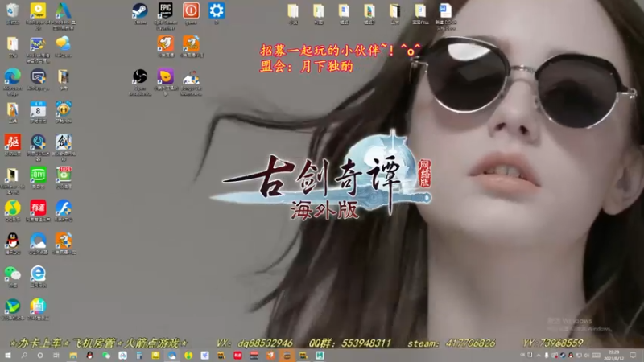Expand the system tray hidden icons arrow
This screenshot has height=362, width=644.
[539, 356]
